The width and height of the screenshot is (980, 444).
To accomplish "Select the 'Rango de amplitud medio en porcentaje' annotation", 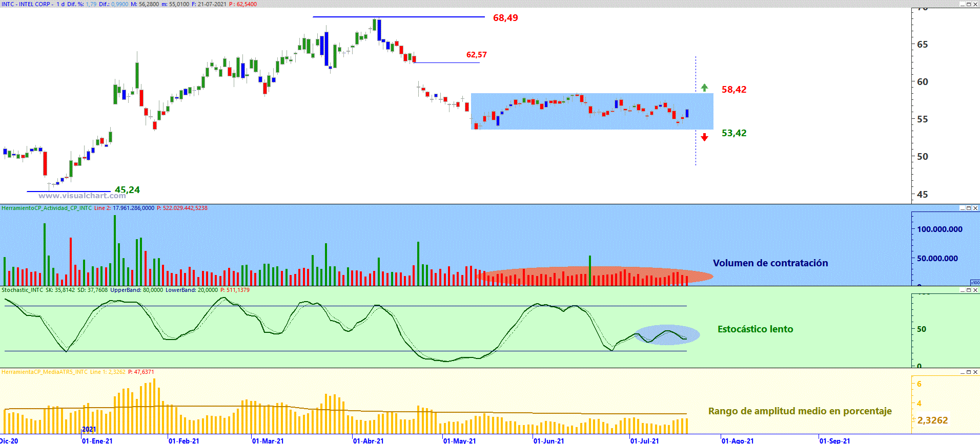I will click(800, 411).
